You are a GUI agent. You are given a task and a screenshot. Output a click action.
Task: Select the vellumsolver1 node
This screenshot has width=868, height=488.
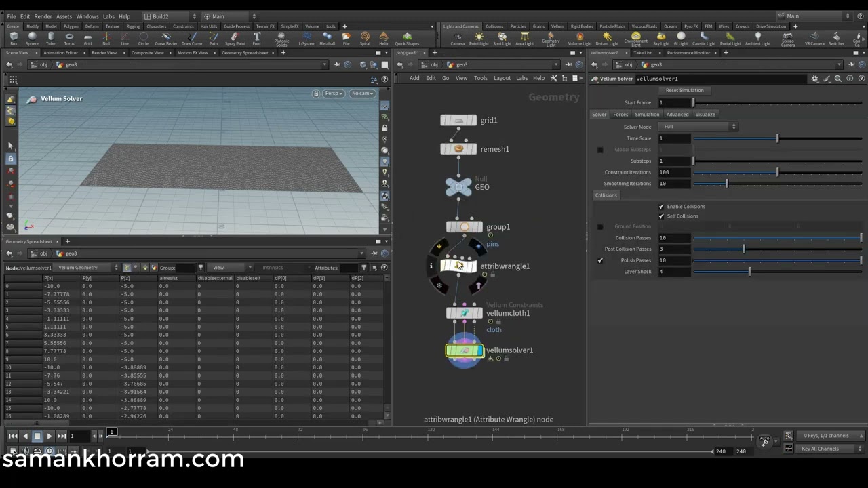pos(465,350)
